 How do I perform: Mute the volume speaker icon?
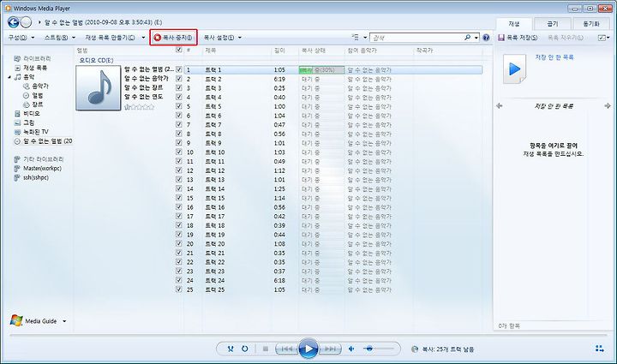[351, 349]
